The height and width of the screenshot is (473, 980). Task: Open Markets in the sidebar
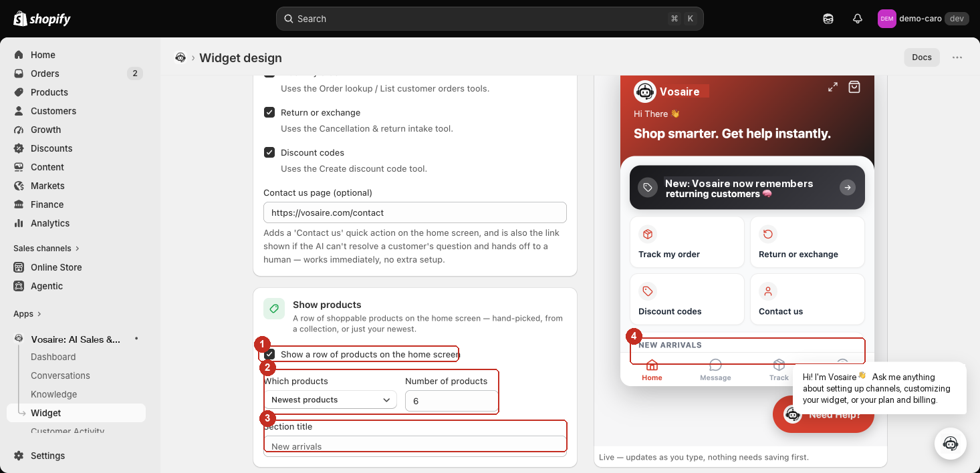click(47, 186)
